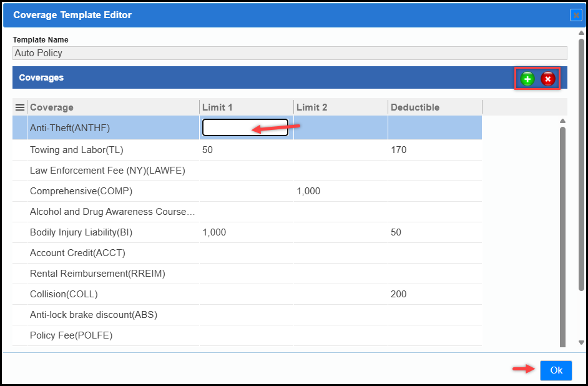Image resolution: width=588 pixels, height=386 pixels.
Task: Select the Anti-Theft(ANTHF) row
Action: pyautogui.click(x=247, y=128)
